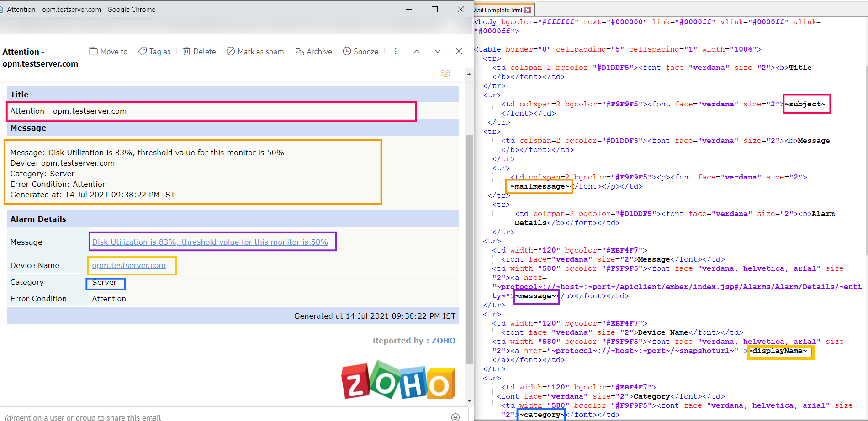Mark the email as spam

(255, 51)
